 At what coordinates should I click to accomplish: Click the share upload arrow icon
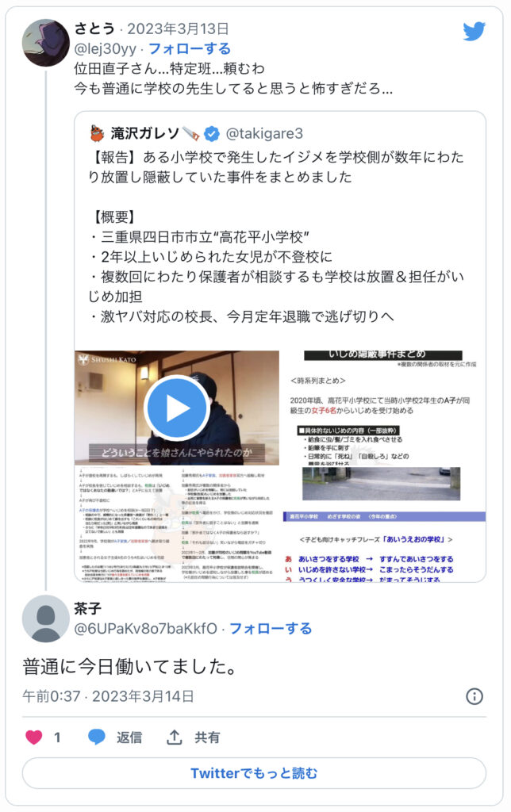pyautogui.click(x=175, y=737)
